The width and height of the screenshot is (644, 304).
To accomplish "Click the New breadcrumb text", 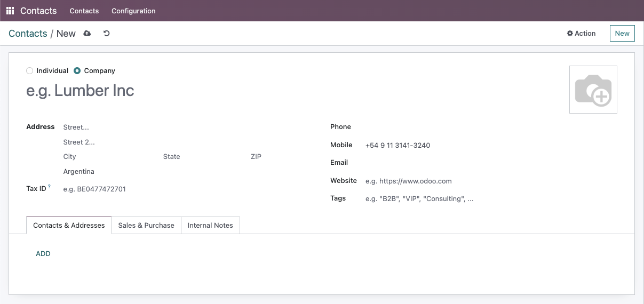I will [66, 34].
